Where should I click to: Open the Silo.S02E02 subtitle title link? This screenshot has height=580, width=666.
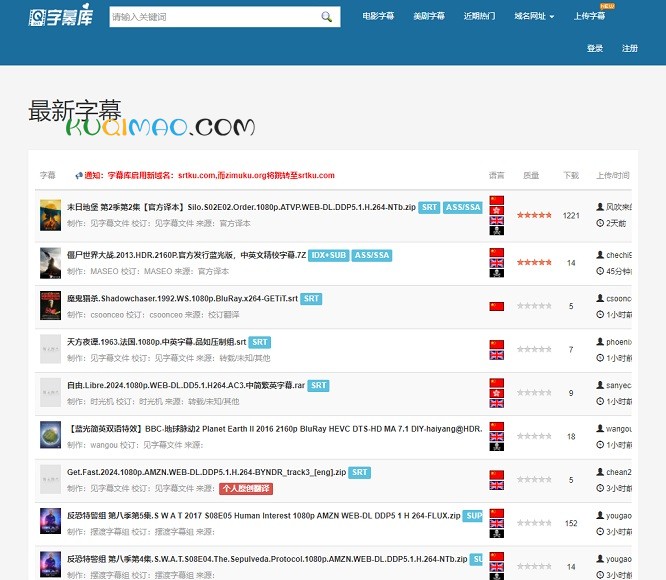click(x=241, y=207)
